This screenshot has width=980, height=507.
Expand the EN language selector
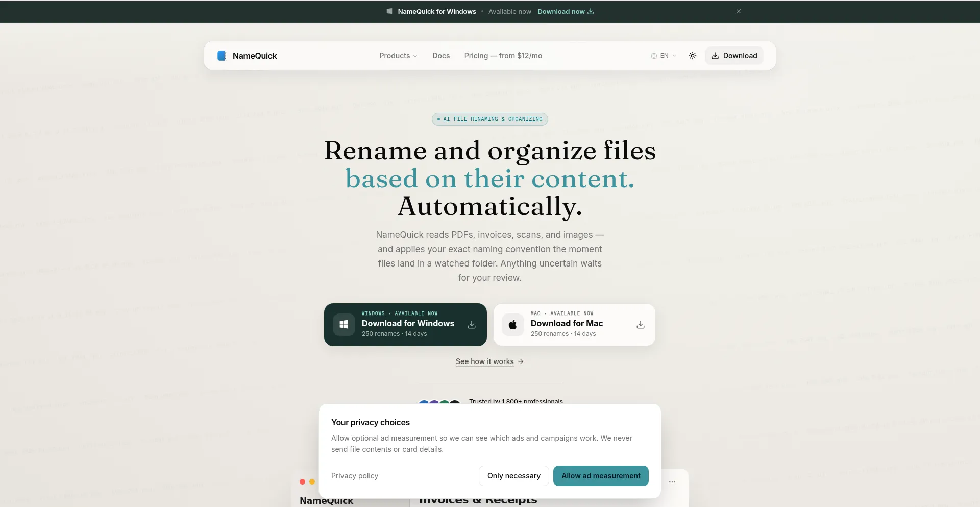click(664, 56)
